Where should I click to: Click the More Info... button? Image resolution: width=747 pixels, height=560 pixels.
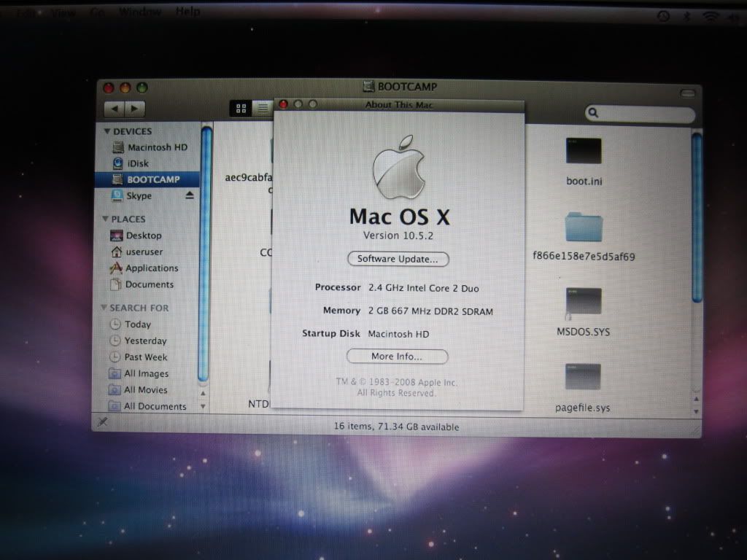tap(397, 356)
